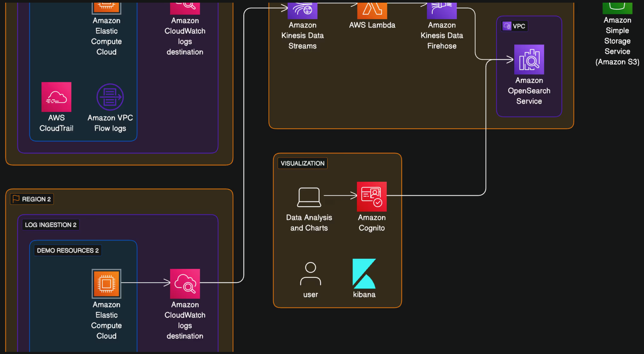Click the Data Analysis and Charts laptop icon
Image resolution: width=644 pixels, height=354 pixels.
[309, 197]
